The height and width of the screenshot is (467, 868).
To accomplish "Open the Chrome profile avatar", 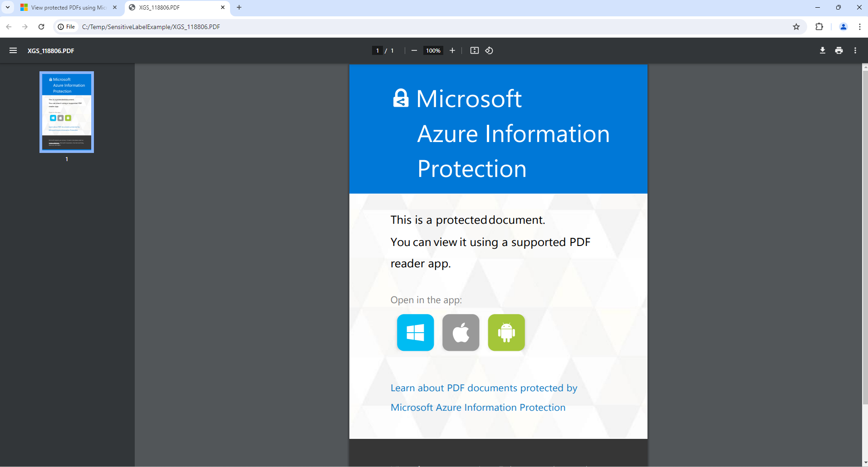I will 843,27.
